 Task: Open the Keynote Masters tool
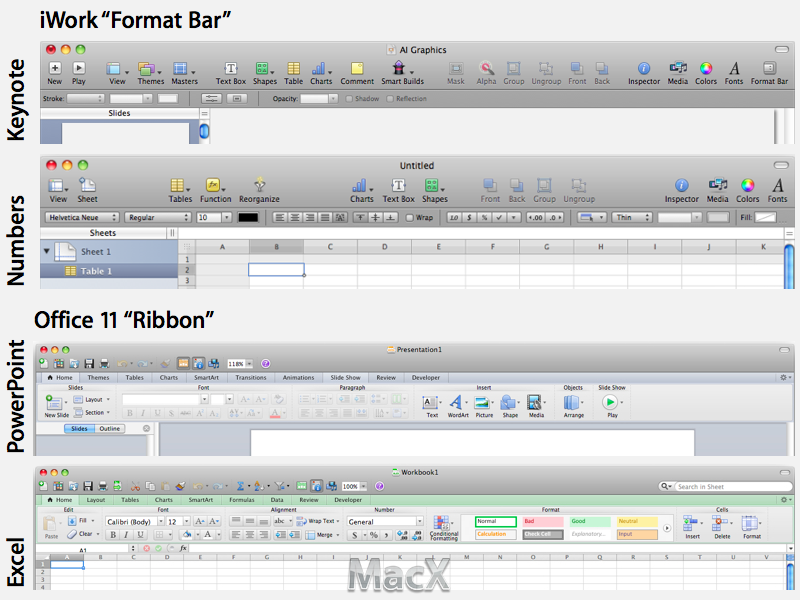[x=182, y=69]
